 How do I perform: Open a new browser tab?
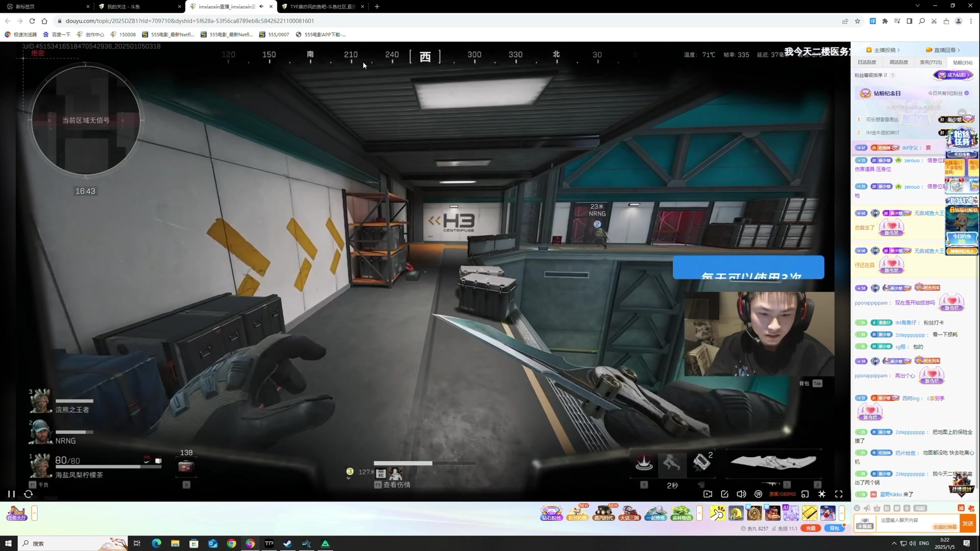pos(377,7)
